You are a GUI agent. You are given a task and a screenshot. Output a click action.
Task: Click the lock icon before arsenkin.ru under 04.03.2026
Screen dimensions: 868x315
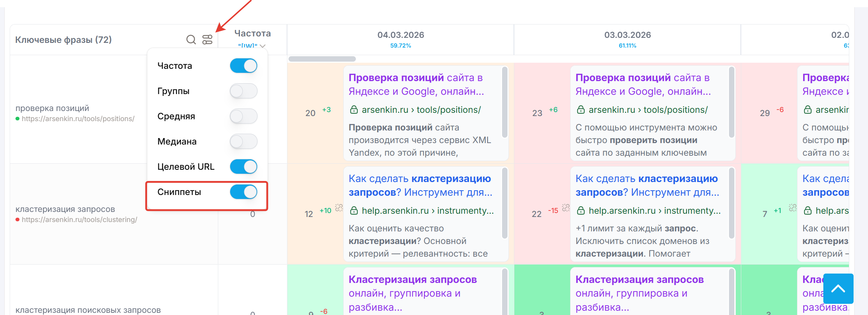click(x=354, y=110)
